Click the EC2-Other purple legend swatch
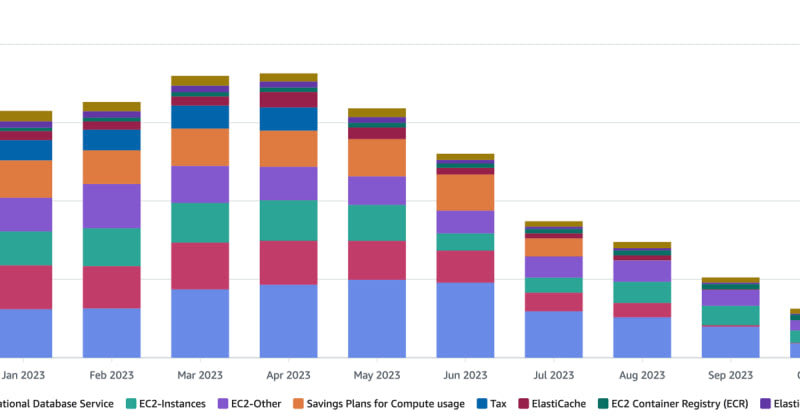 [222, 404]
